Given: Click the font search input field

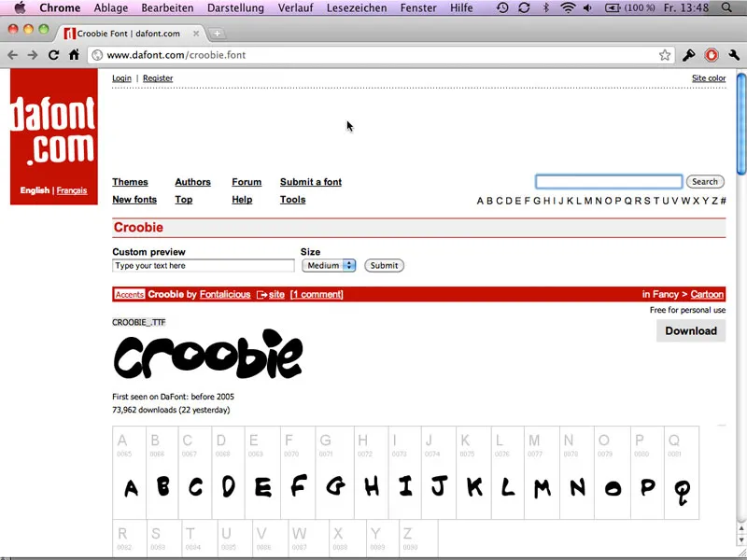Looking at the screenshot, I should pyautogui.click(x=609, y=182).
